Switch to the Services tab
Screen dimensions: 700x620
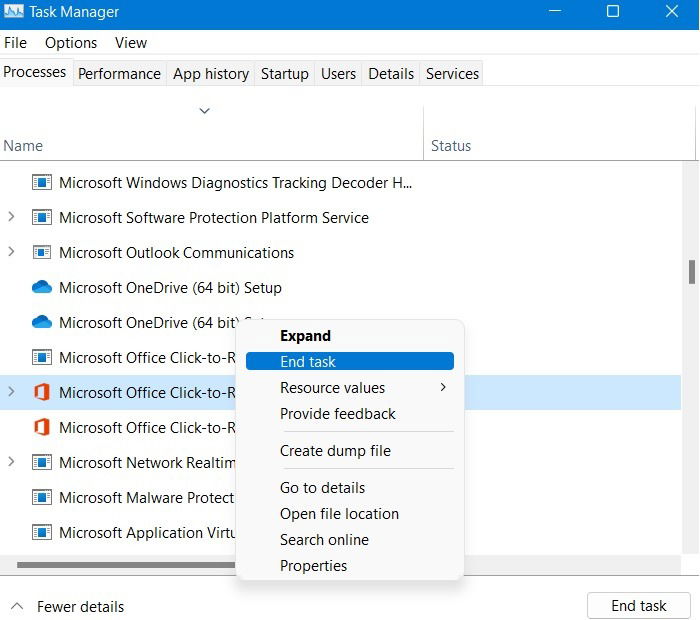coord(452,74)
